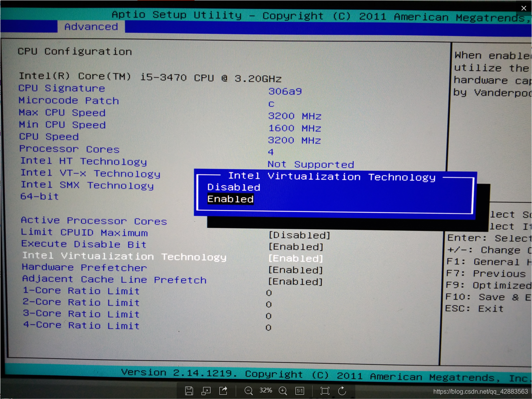
Task: Click the +/-: Change help entry
Action: click(x=489, y=250)
